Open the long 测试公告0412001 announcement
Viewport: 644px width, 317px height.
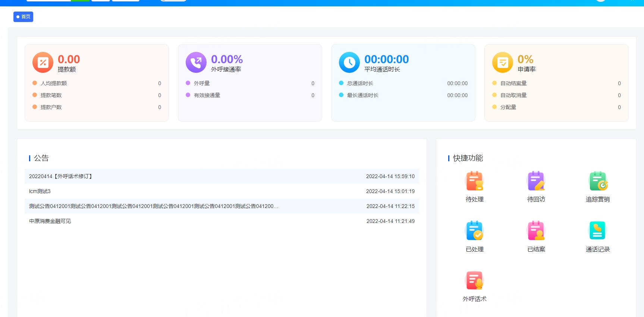coord(222,206)
